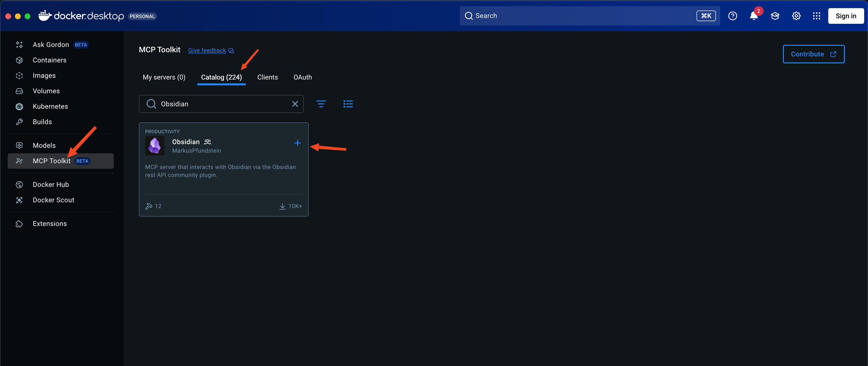868x366 pixels.
Task: Open the Clients tab
Action: 267,77
